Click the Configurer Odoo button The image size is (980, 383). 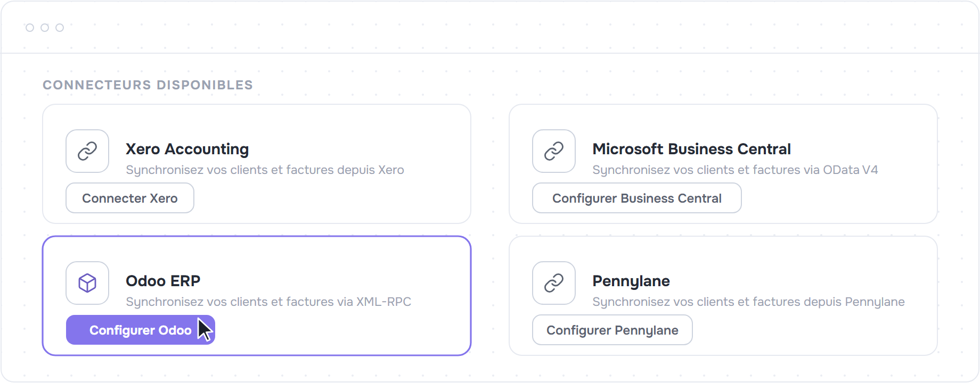point(141,330)
